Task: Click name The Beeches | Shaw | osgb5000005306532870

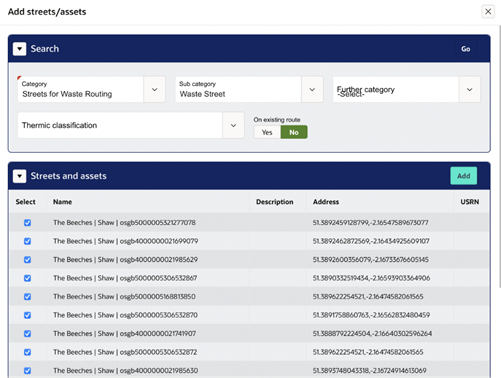Action: (125, 315)
